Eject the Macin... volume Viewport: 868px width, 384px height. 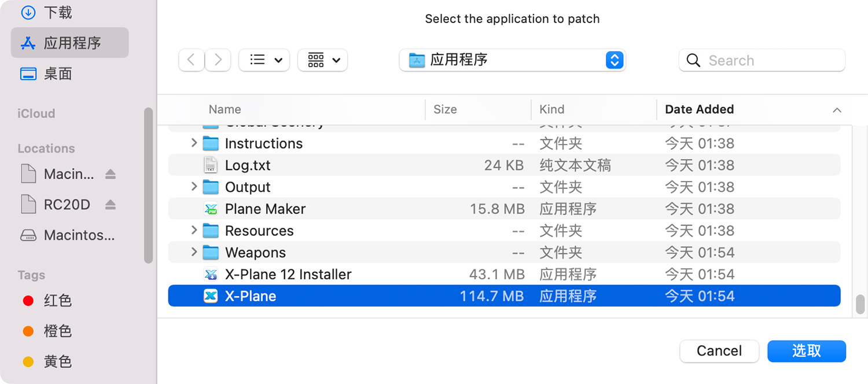tap(110, 174)
